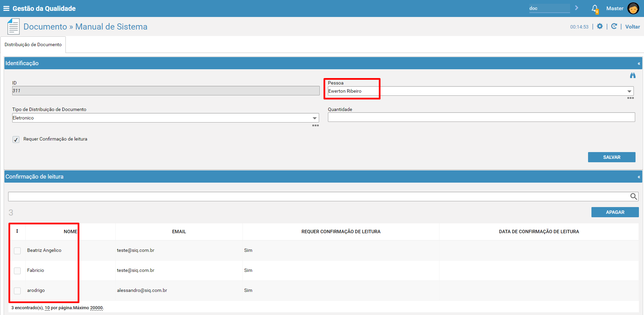Click Sim in the arodrigo row

248,290
